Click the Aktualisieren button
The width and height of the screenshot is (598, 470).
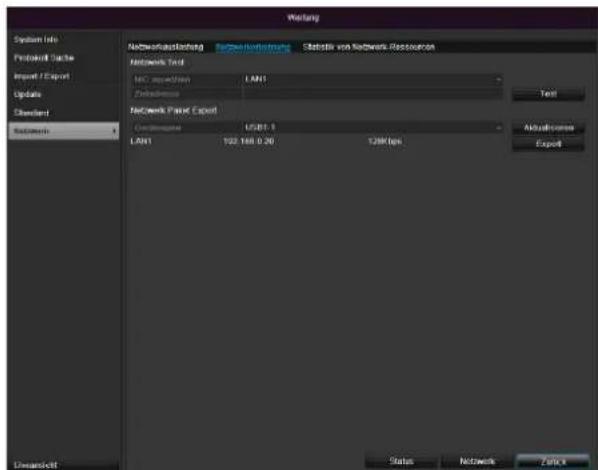(x=548, y=128)
